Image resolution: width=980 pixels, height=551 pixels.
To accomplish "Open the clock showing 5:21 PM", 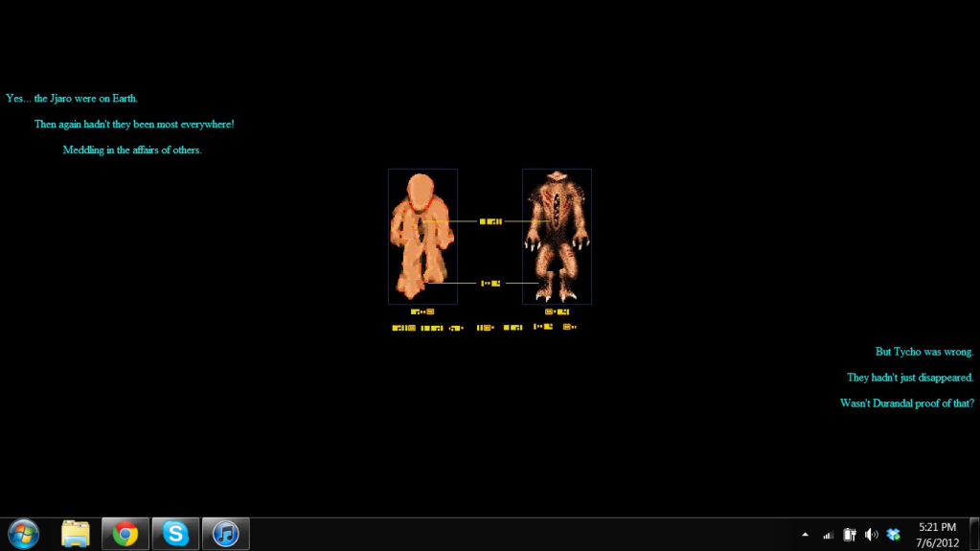I will pos(937,535).
